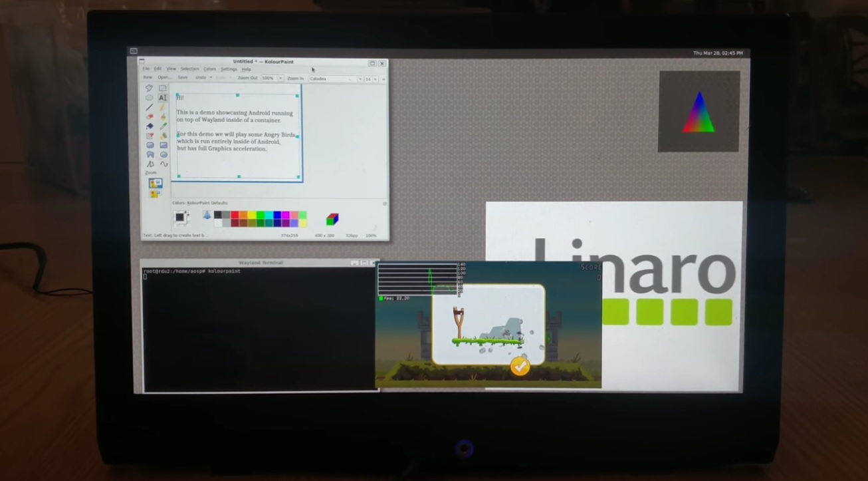Click the 400 x 300 status bar entry

click(324, 236)
